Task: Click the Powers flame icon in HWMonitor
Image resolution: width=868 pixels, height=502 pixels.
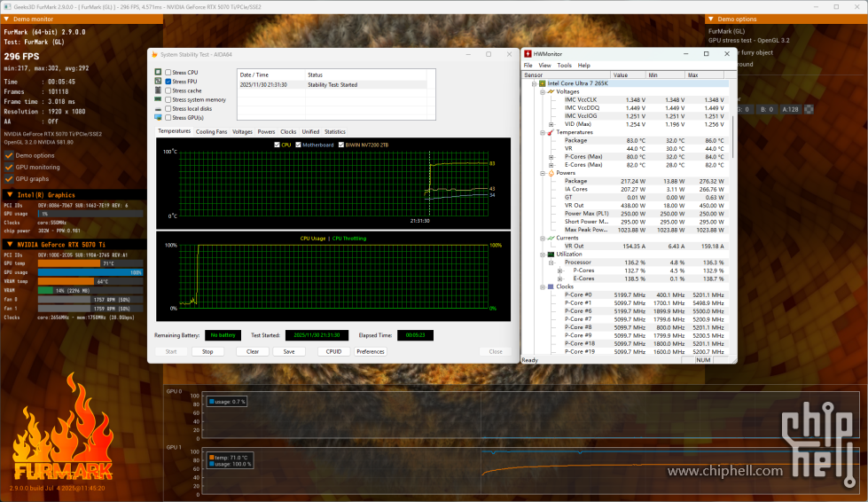Action: pos(551,173)
